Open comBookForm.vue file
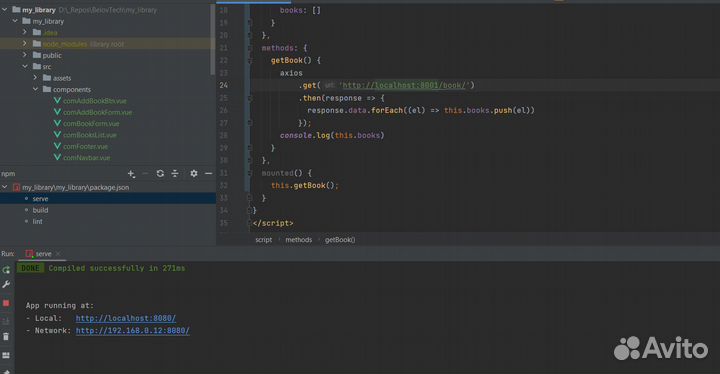This screenshot has width=720, height=374. (x=91, y=124)
